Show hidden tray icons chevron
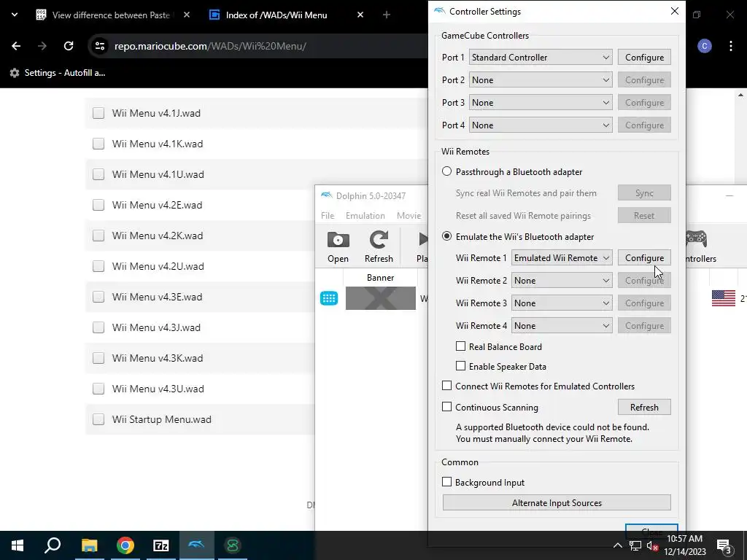The image size is (747, 560). click(617, 545)
